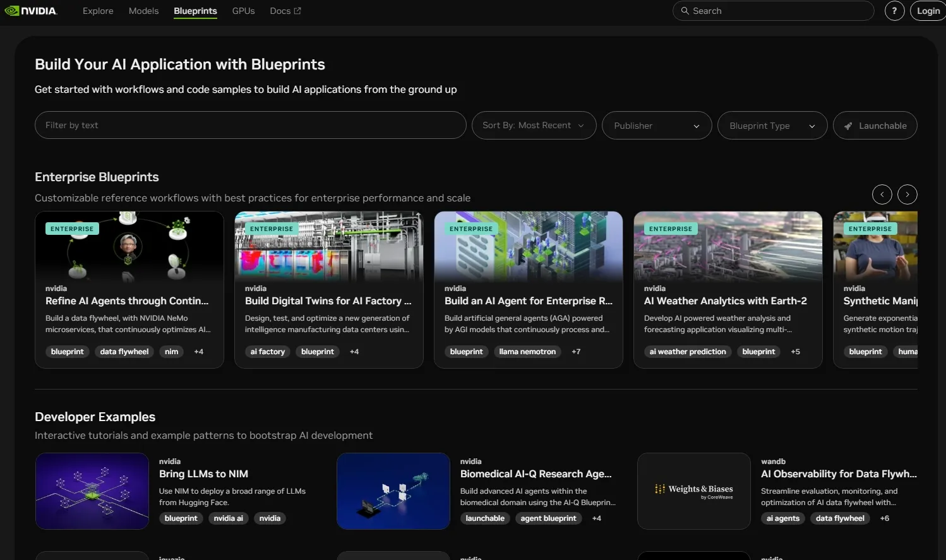The width and height of the screenshot is (946, 560).
Task: Click the Biomedical AI-Q Research thumbnail image
Action: click(x=393, y=491)
